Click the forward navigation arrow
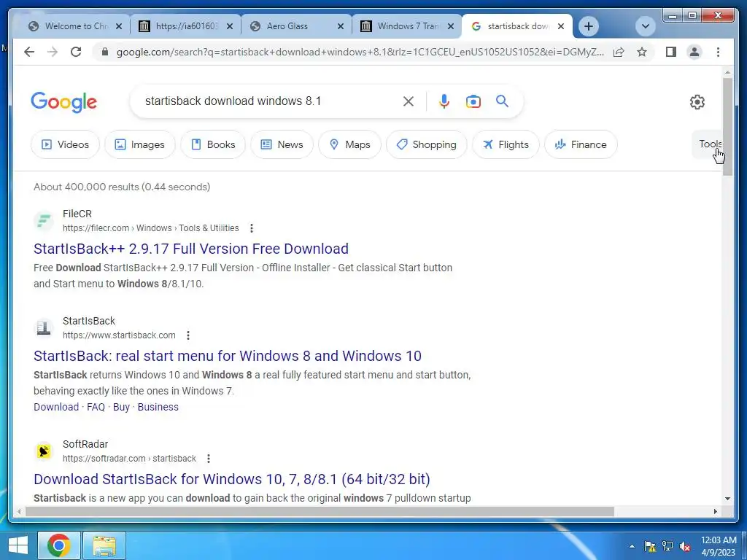Image resolution: width=747 pixels, height=560 pixels. point(53,52)
